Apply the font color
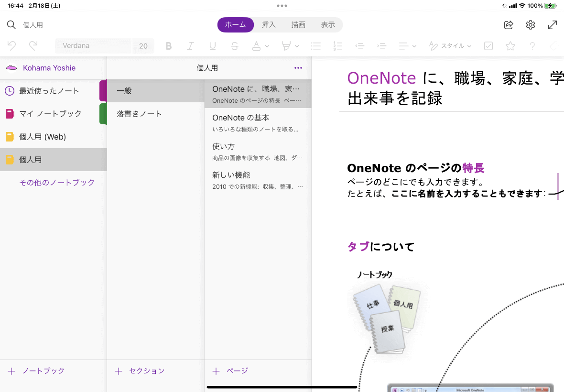 click(257, 46)
